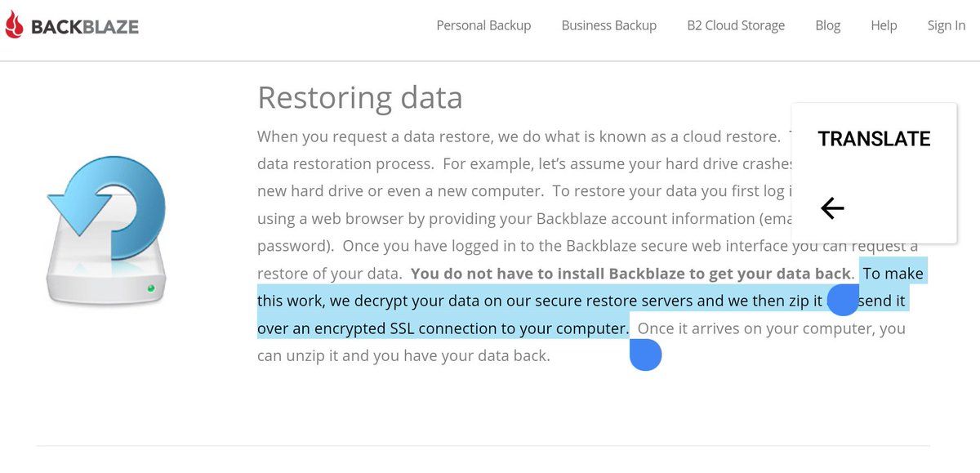Click Sign In in the header
This screenshot has width=980, height=473.
(946, 25)
